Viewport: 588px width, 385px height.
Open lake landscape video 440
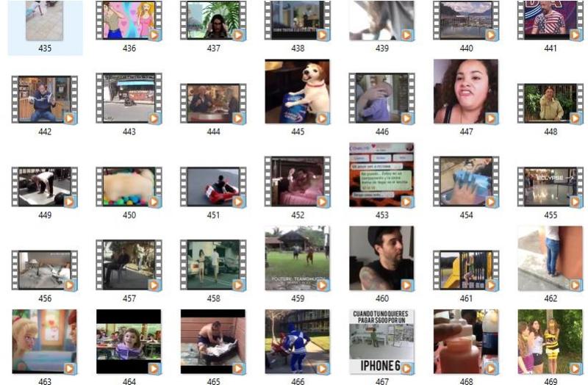[x=466, y=20]
